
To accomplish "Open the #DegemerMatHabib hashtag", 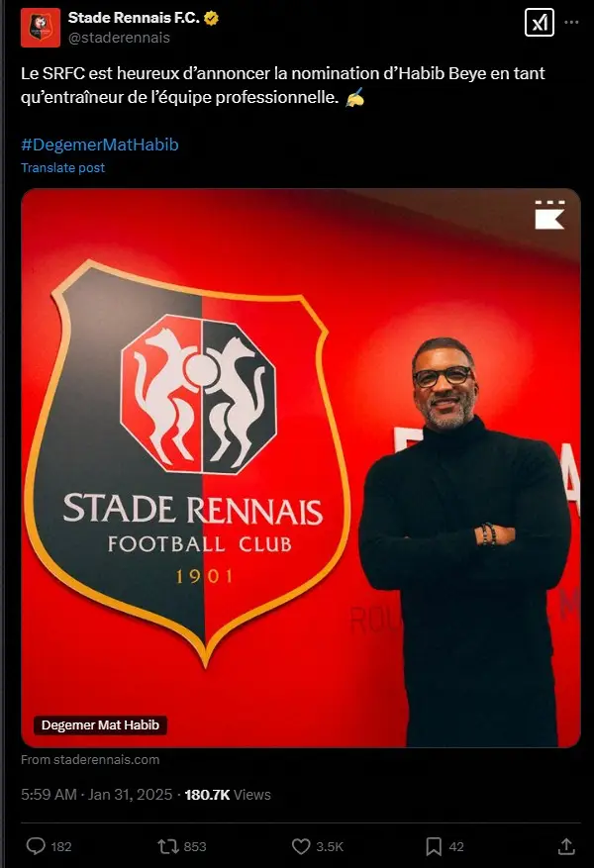I will (x=100, y=145).
